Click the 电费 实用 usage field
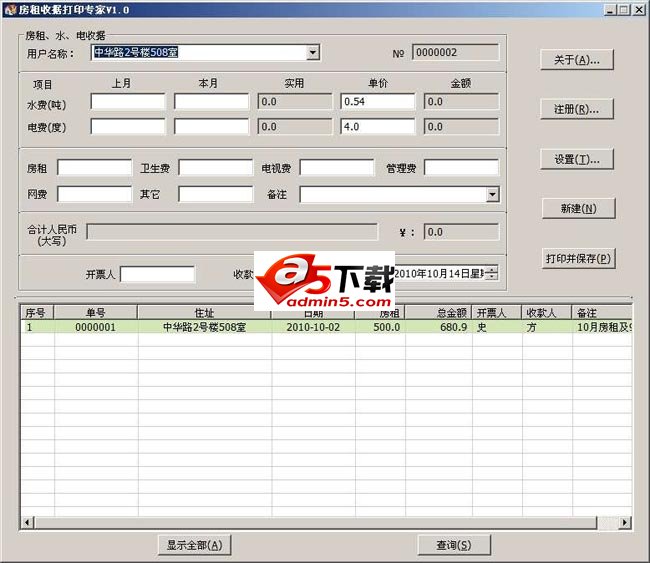 295,127
